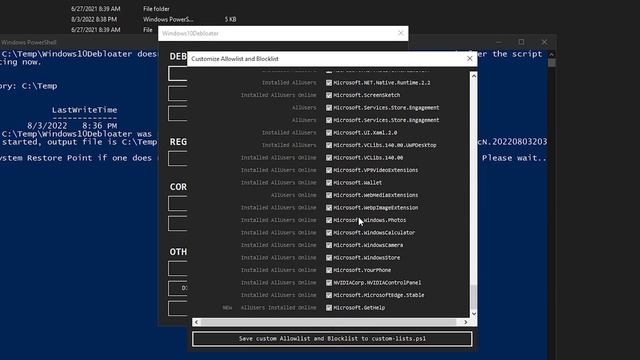Toggle Microsoft.VCLibs.140.00.UWPDesktop checkbox
The image size is (640, 360).
click(x=329, y=145)
